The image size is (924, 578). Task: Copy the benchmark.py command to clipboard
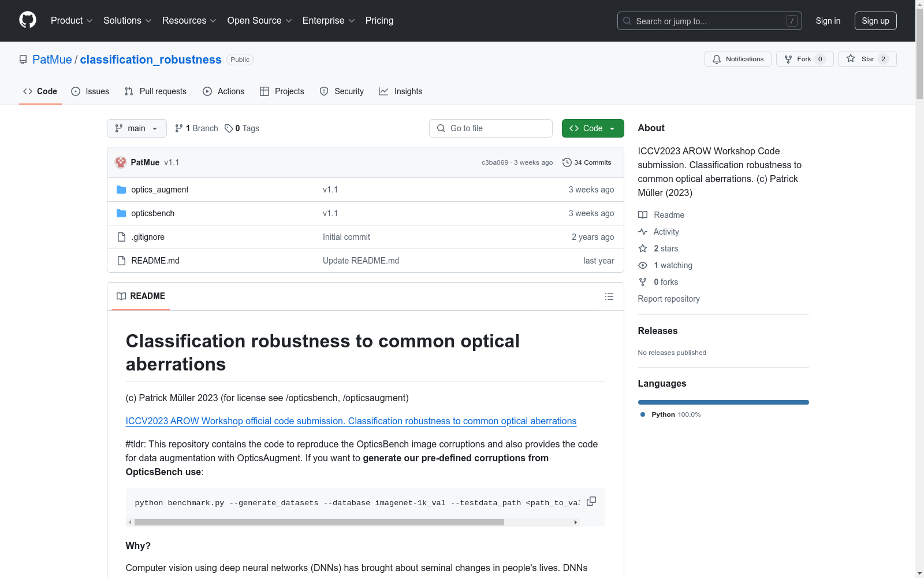pos(591,501)
